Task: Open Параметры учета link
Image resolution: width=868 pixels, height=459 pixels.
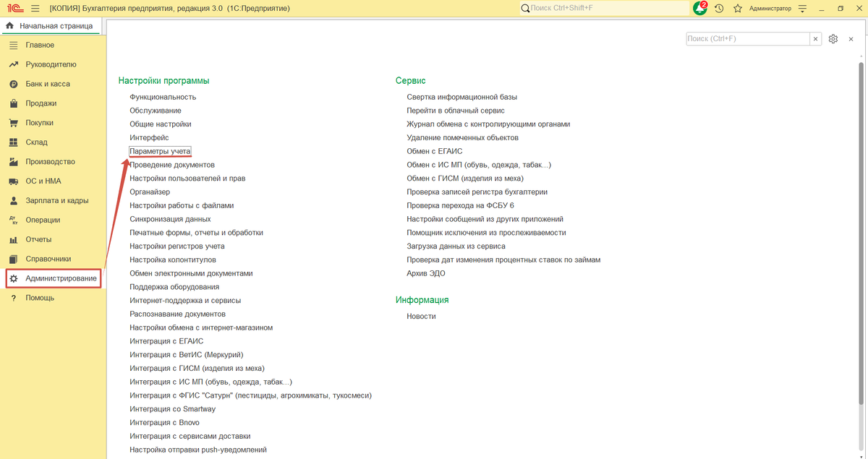Action: coord(160,151)
